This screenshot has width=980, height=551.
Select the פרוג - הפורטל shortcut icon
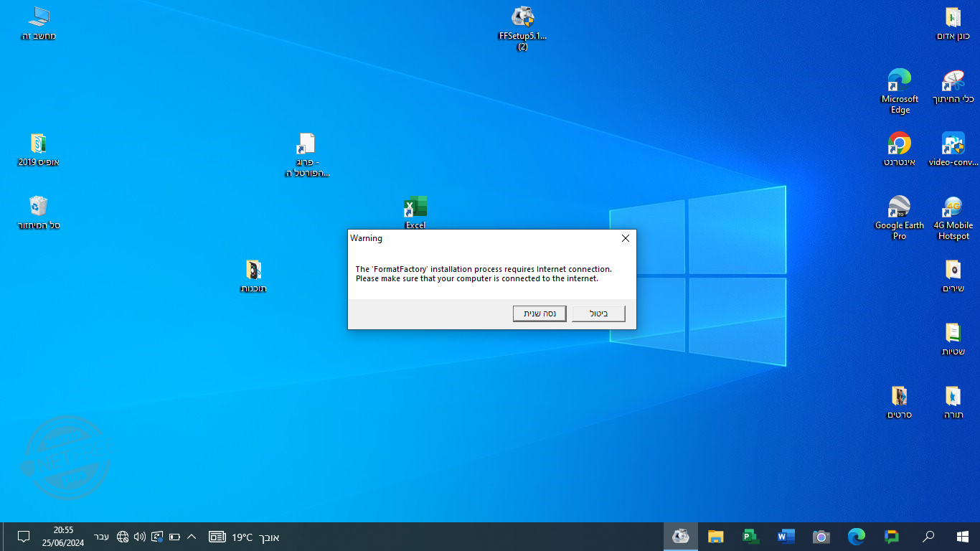point(307,155)
